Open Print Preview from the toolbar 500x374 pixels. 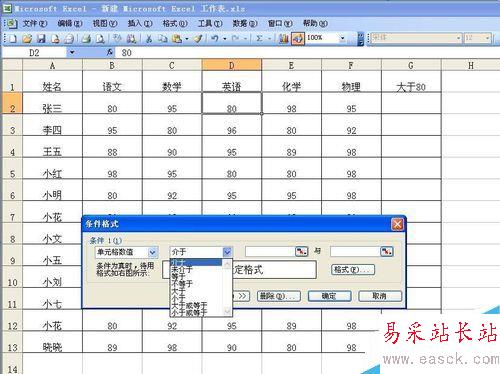[x=100, y=39]
